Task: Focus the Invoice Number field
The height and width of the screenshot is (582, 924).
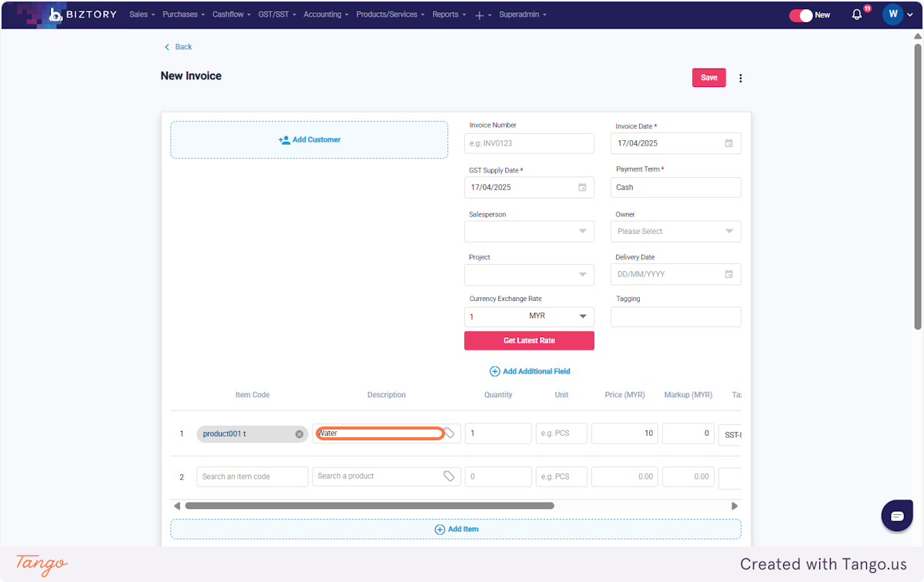Action: tap(529, 143)
